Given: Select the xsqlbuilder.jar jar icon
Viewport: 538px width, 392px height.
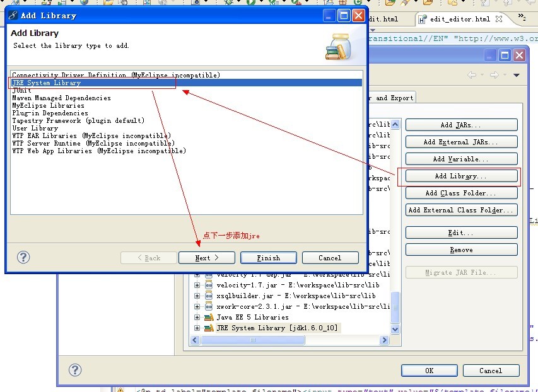Looking at the screenshot, I should pyautogui.click(x=209, y=296).
